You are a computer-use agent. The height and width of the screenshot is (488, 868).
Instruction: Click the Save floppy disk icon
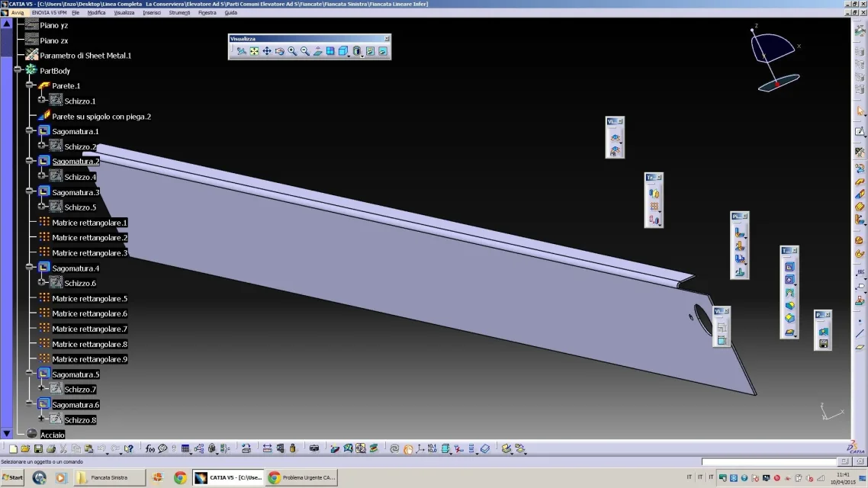[x=38, y=448]
